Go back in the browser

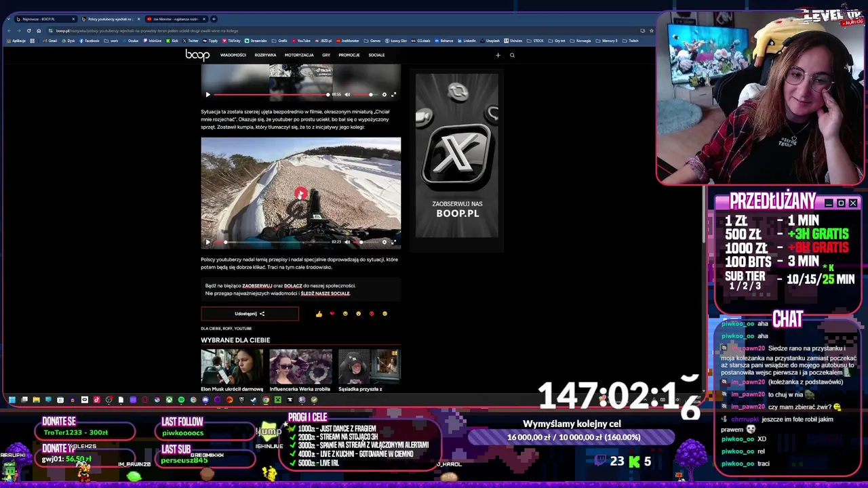(x=9, y=30)
